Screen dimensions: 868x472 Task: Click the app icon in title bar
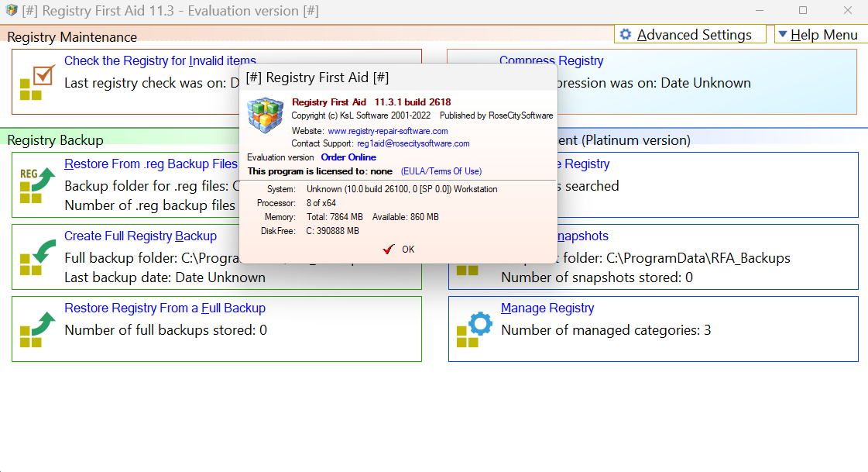point(11,11)
